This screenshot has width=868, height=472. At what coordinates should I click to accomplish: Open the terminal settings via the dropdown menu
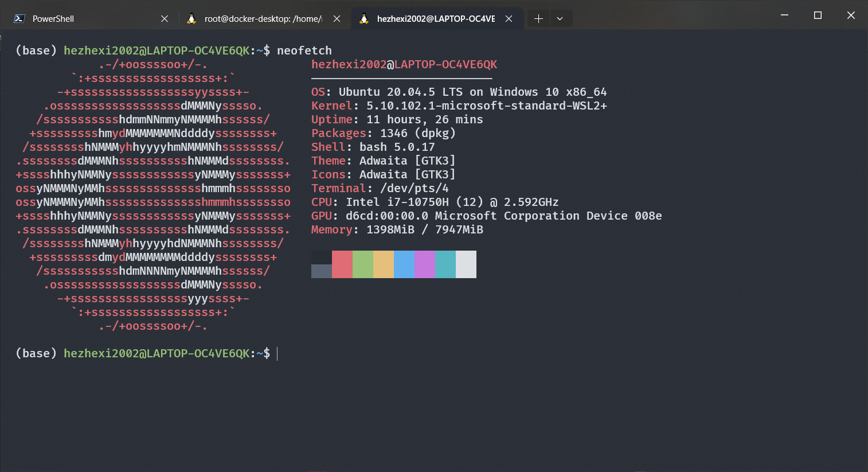click(x=560, y=18)
